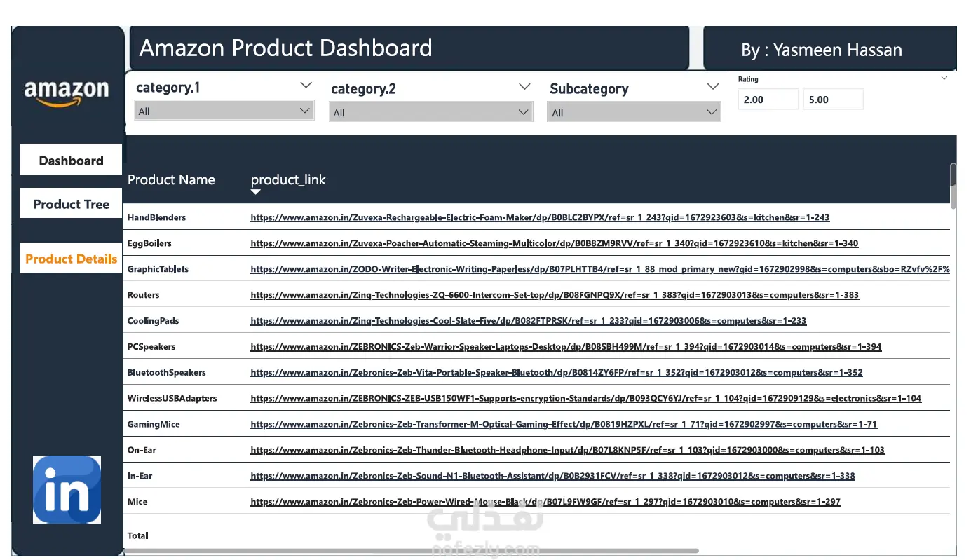
Task: Select the HandBlenders product name cell
Action: (157, 217)
